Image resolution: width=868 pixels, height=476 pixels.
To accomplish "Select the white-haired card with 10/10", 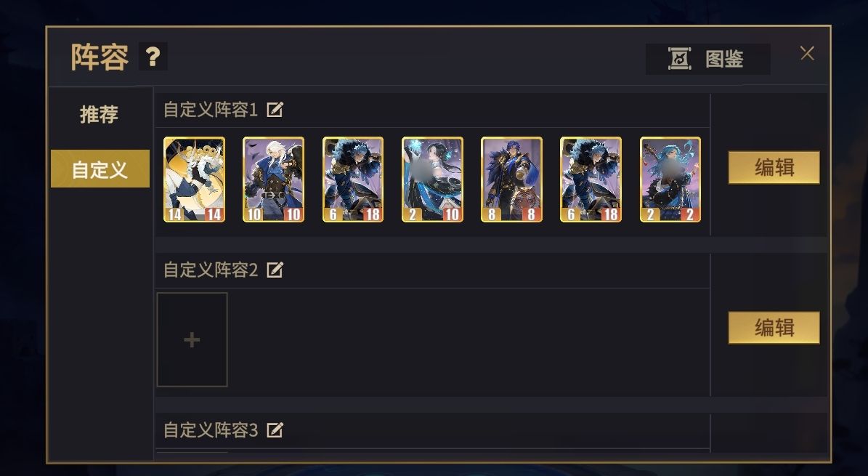I will coord(273,179).
